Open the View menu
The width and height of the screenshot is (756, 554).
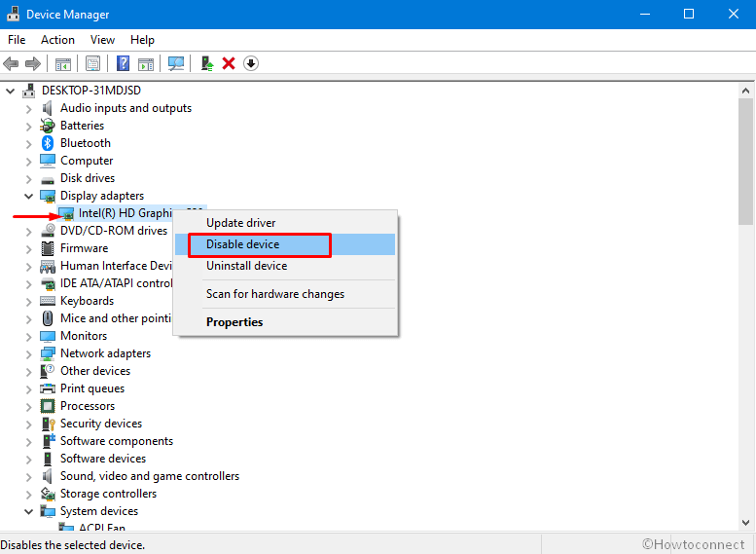click(102, 40)
